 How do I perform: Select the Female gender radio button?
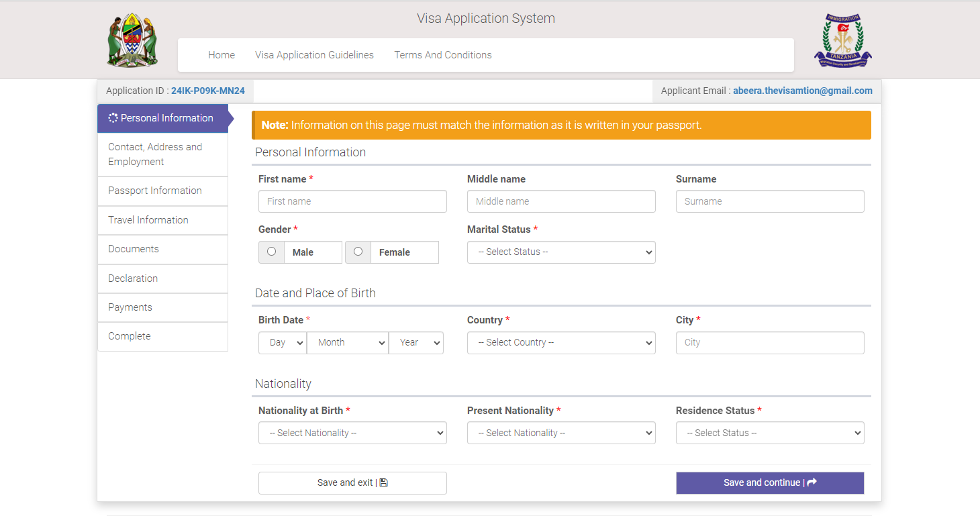click(358, 252)
